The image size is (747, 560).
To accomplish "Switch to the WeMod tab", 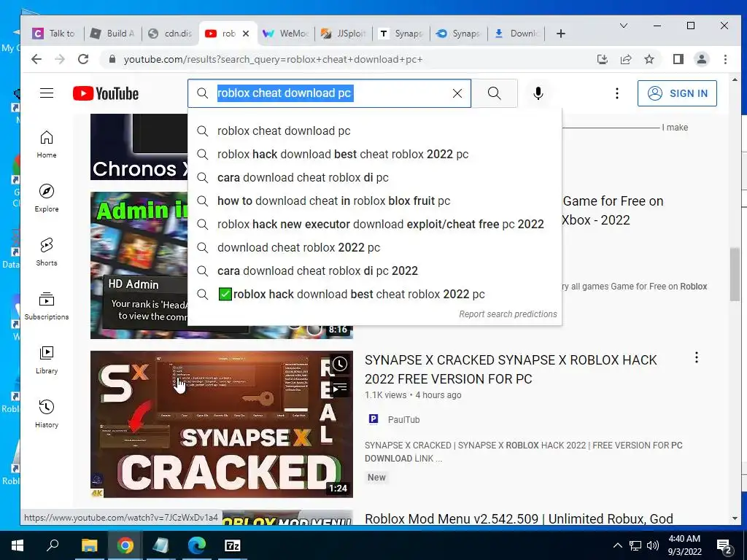I will (286, 34).
